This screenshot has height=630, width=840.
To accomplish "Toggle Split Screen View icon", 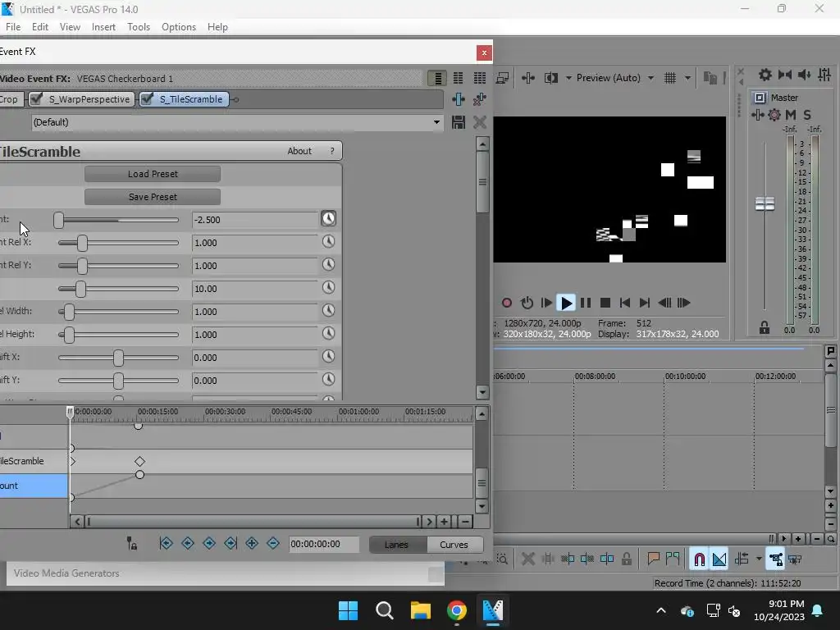I will tap(550, 78).
